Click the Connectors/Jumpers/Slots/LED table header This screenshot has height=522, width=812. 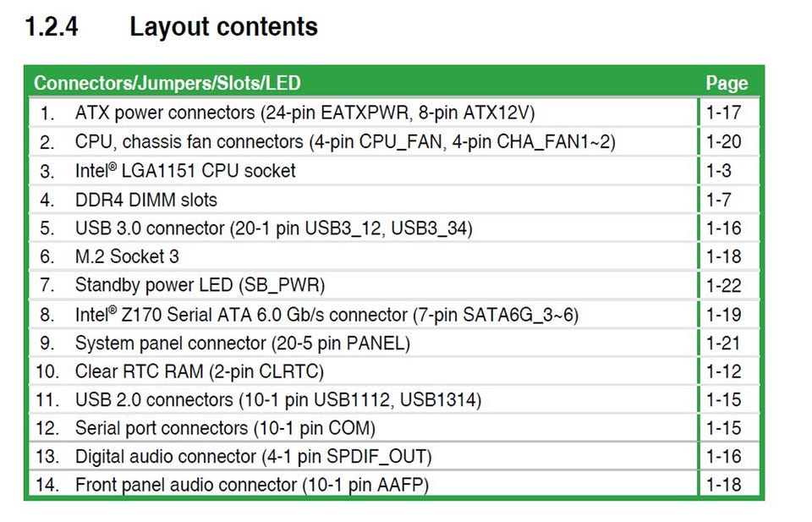point(167,83)
